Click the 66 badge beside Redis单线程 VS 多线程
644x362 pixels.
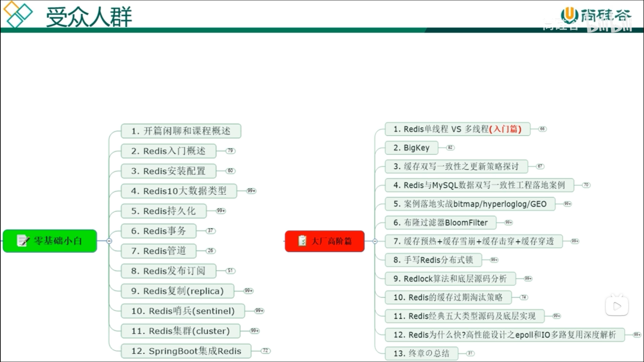pos(542,129)
